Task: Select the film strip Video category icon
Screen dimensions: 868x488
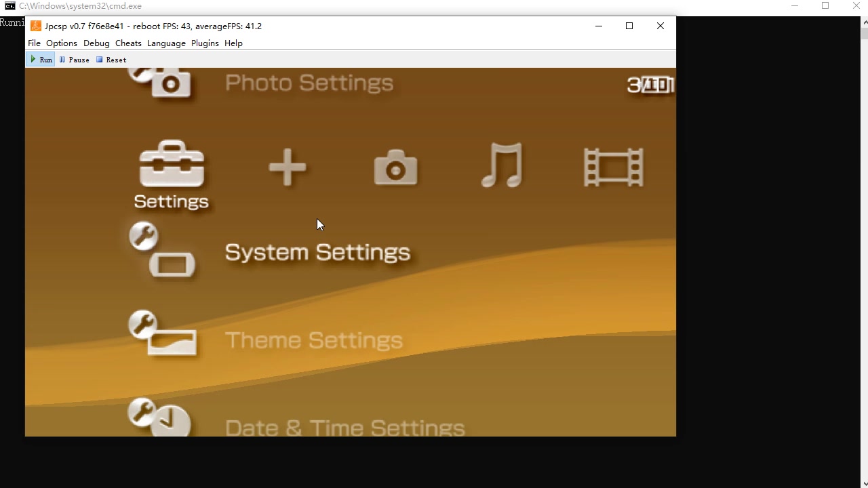Action: [x=614, y=167]
